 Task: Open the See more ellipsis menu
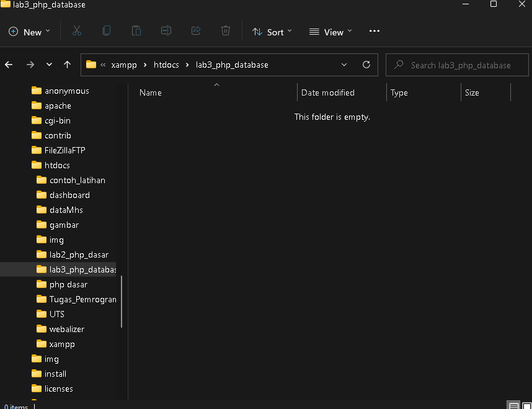click(374, 32)
